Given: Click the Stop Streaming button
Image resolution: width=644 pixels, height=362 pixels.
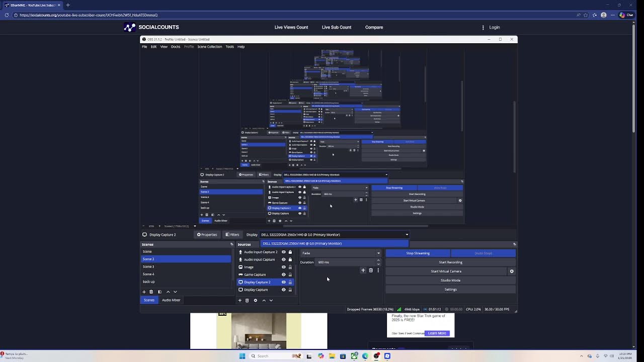Looking at the screenshot, I should click(x=418, y=253).
